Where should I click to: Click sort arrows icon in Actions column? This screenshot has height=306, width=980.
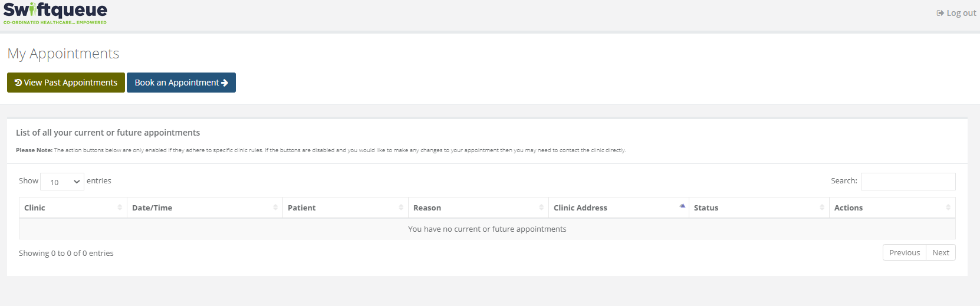coord(948,208)
